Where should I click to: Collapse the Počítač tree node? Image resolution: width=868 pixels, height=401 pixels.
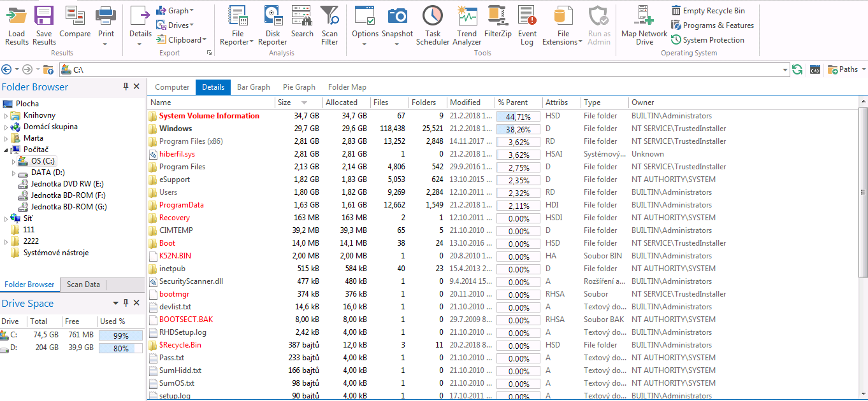(6, 150)
